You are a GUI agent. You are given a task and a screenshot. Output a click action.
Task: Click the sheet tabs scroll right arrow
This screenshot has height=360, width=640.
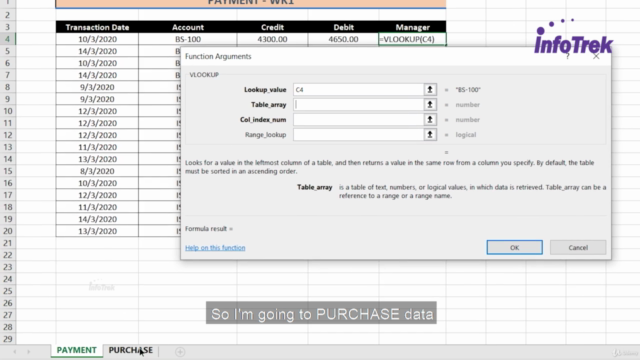(x=29, y=351)
